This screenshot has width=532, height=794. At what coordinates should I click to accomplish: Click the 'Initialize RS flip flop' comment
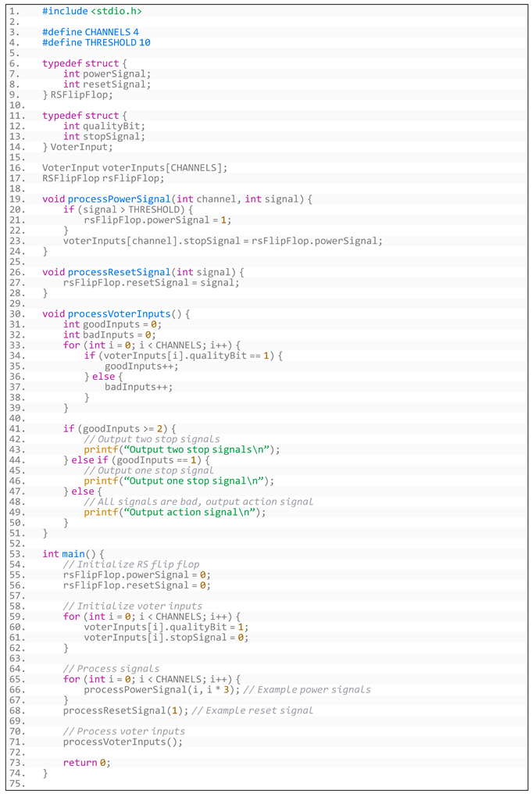click(131, 564)
